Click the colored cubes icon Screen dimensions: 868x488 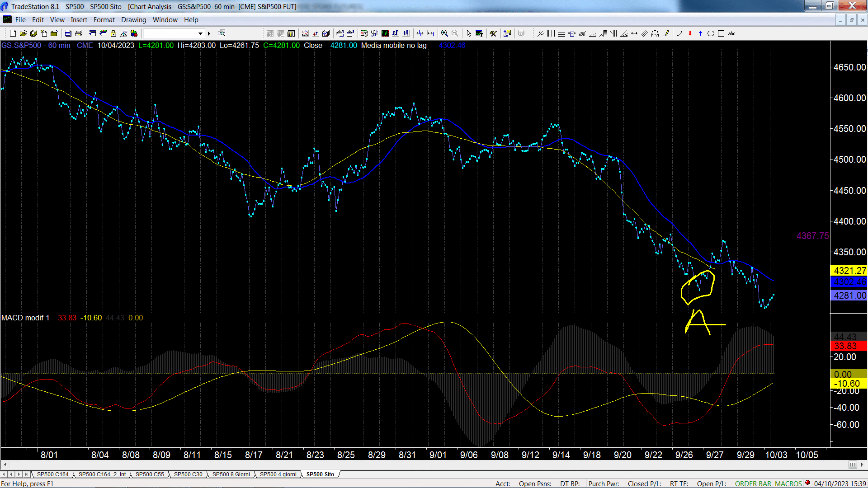click(x=134, y=33)
